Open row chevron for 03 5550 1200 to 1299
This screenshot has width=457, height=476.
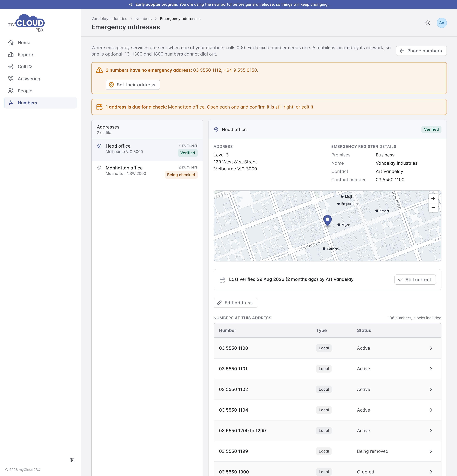[x=431, y=431]
